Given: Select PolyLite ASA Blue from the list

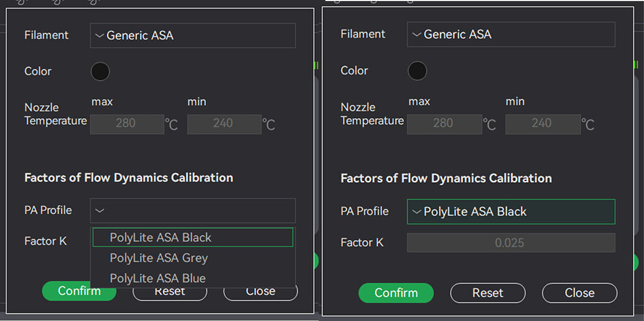Looking at the screenshot, I should (193, 278).
